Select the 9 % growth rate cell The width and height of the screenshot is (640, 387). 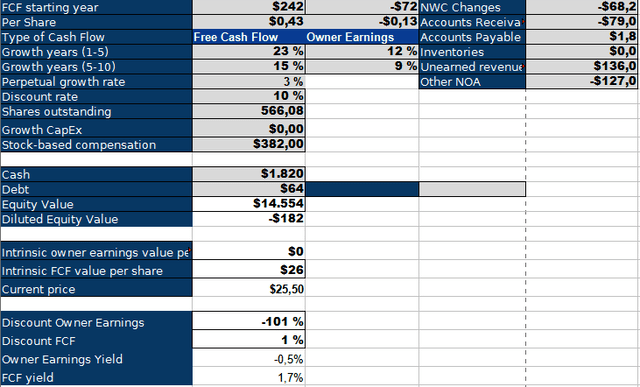[362, 67]
